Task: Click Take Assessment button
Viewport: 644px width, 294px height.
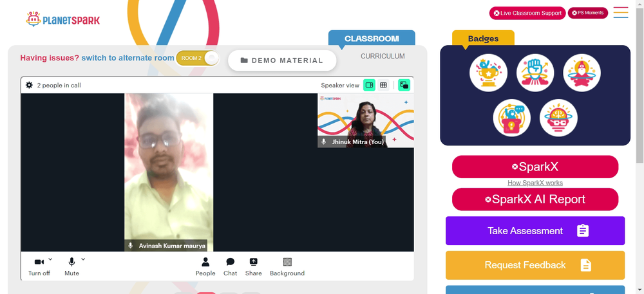Action: tap(535, 231)
